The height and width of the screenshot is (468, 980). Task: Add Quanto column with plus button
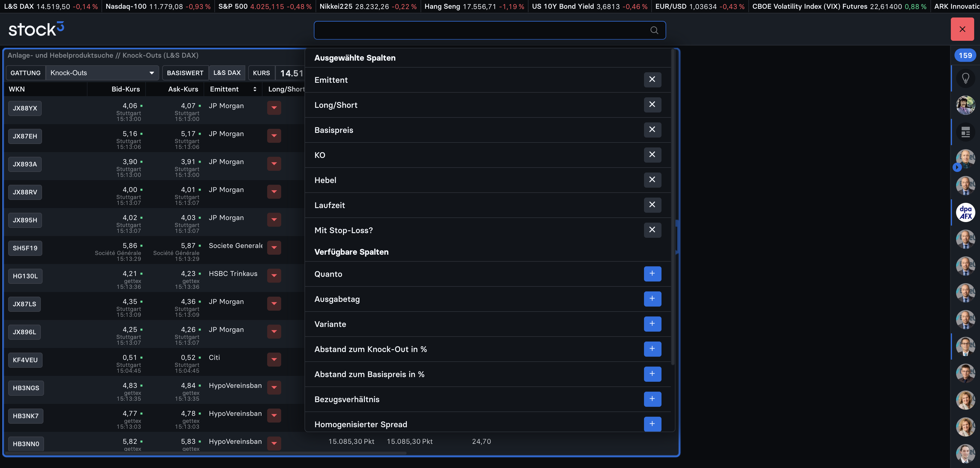[x=652, y=274]
